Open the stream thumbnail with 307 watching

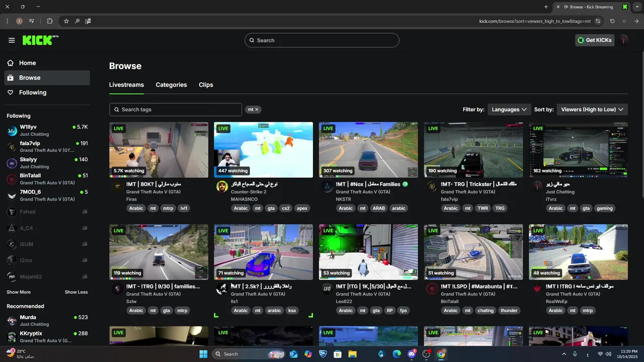pos(368,150)
